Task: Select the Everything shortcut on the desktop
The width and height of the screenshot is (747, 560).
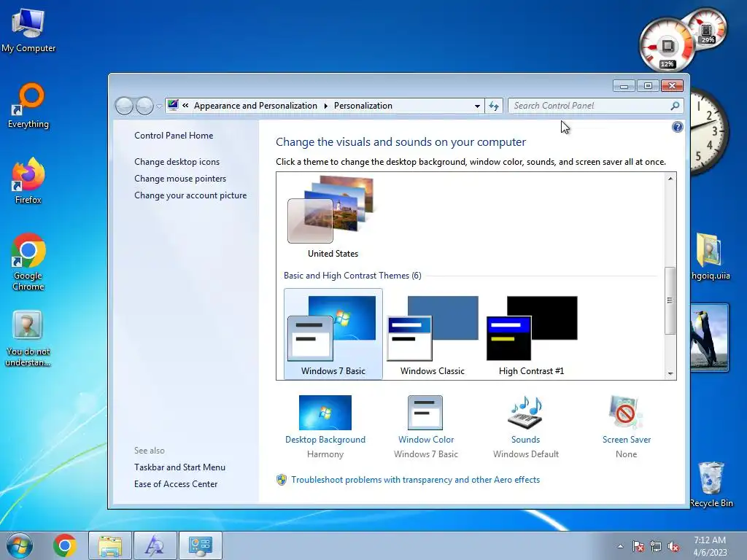Action: [x=28, y=106]
